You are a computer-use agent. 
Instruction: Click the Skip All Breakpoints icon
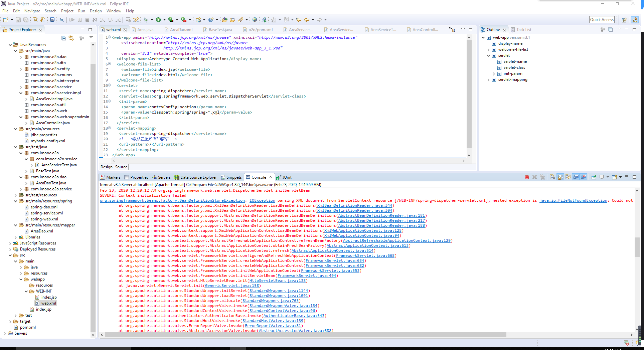(61, 20)
